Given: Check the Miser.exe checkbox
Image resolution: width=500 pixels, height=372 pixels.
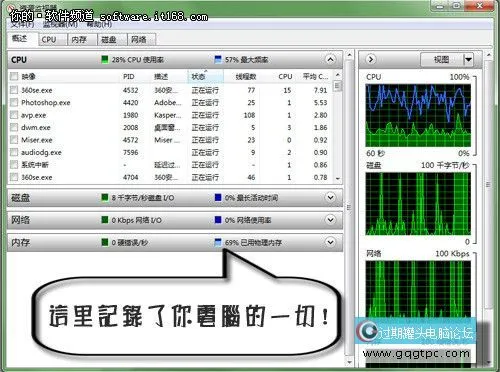Looking at the screenshot, I should pos(14,140).
